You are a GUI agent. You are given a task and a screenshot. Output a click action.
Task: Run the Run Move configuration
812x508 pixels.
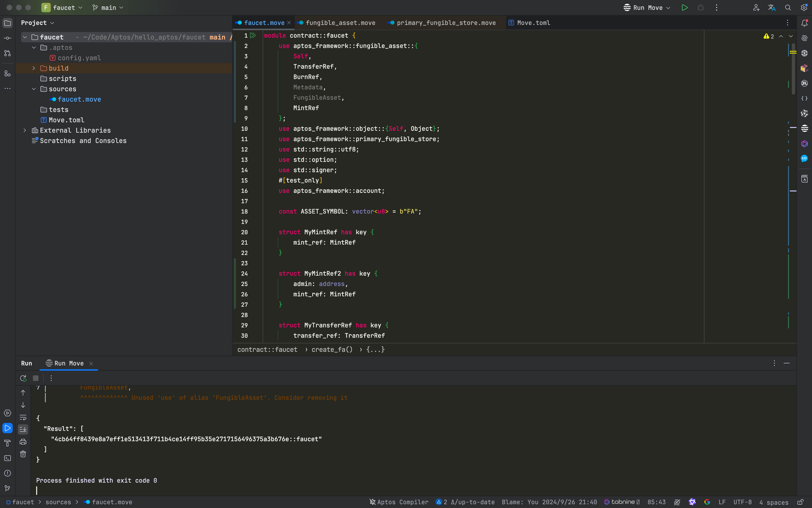(x=684, y=7)
